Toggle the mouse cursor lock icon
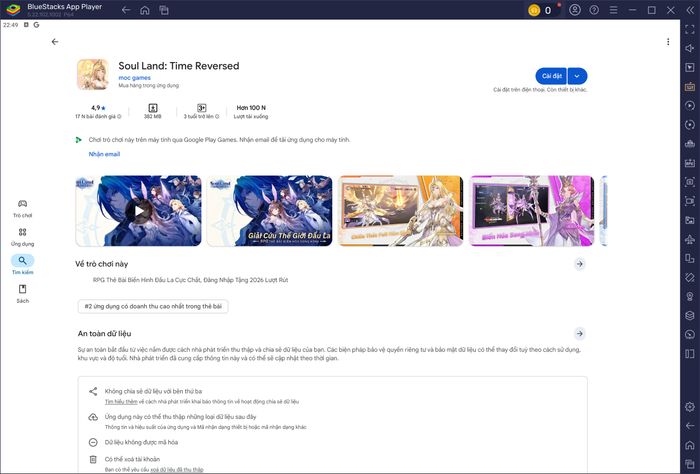The image size is (700, 474). (690, 67)
